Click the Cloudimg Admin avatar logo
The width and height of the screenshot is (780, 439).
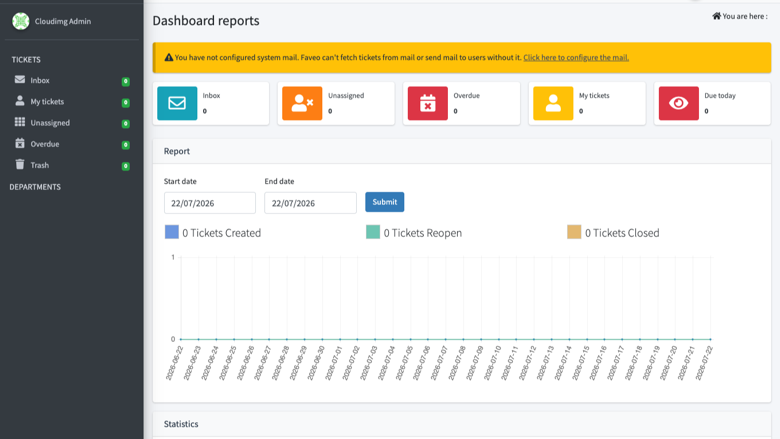21,21
